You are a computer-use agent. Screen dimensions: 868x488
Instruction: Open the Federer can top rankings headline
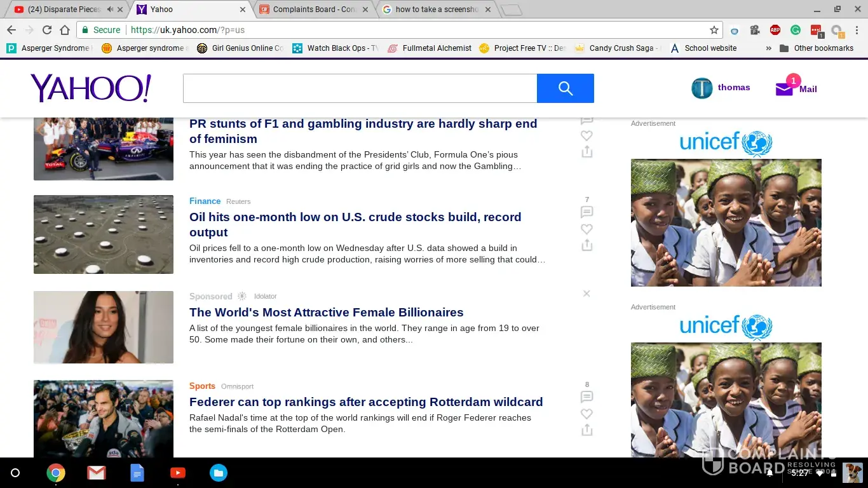click(365, 402)
